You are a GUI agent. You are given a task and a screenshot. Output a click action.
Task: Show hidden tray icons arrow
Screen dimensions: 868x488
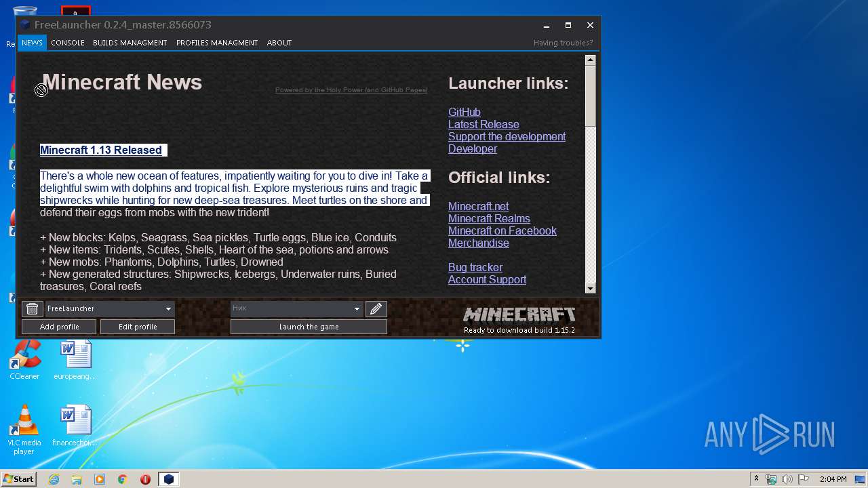[x=756, y=479]
